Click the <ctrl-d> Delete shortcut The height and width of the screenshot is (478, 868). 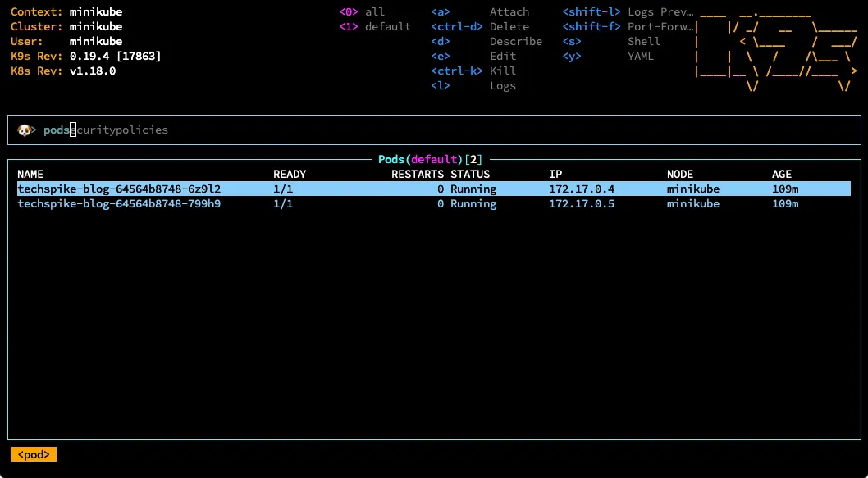click(x=480, y=26)
